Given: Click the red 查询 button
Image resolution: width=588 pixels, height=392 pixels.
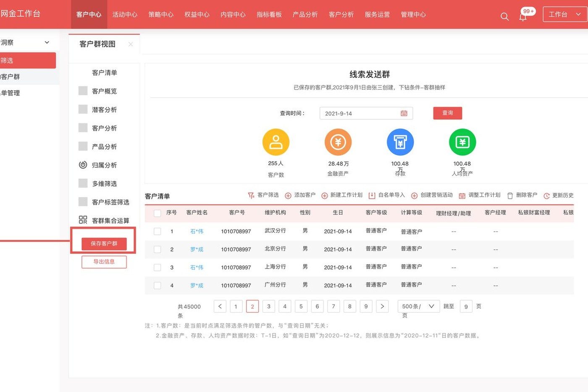Looking at the screenshot, I should click(448, 113).
